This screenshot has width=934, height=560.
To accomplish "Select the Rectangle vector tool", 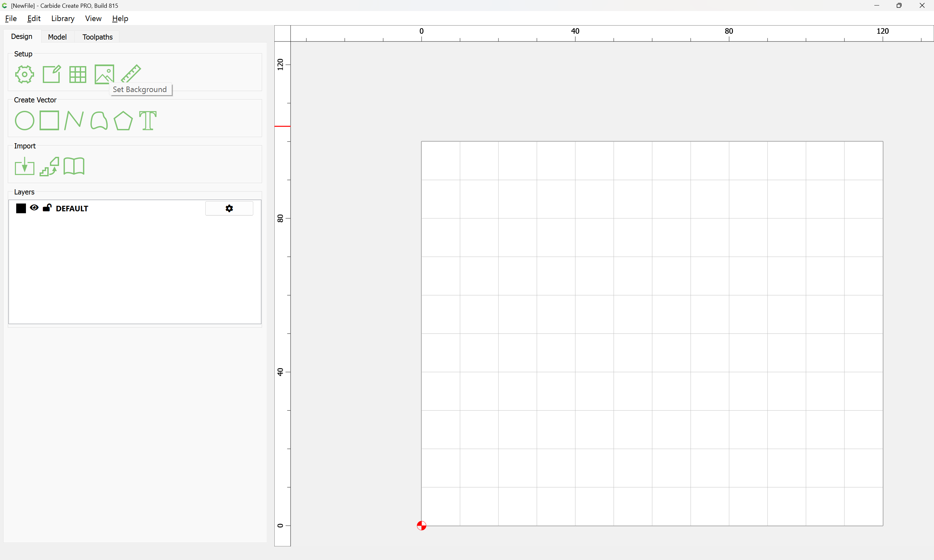I will [x=49, y=120].
